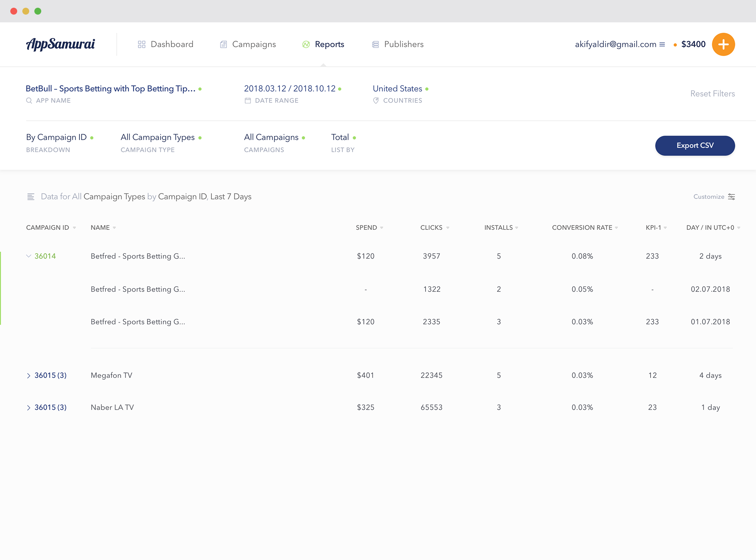Click the 2335 clicks value

[432, 322]
